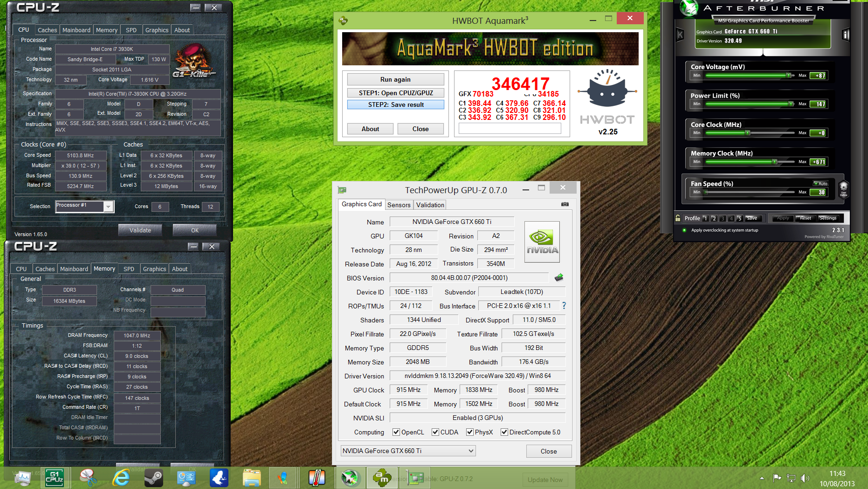Open SPD tab in lower CPU-Z window

click(129, 269)
